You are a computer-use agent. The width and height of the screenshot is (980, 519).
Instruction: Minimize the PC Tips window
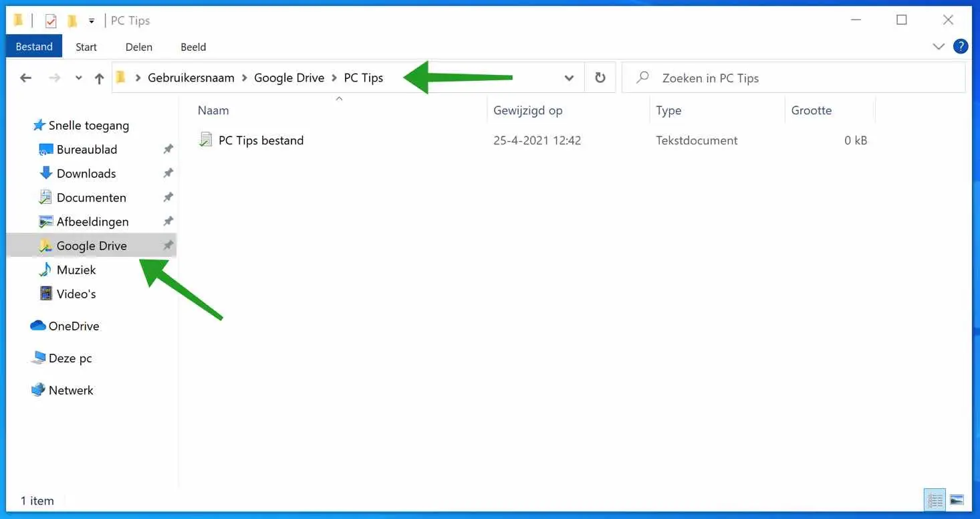pos(855,20)
